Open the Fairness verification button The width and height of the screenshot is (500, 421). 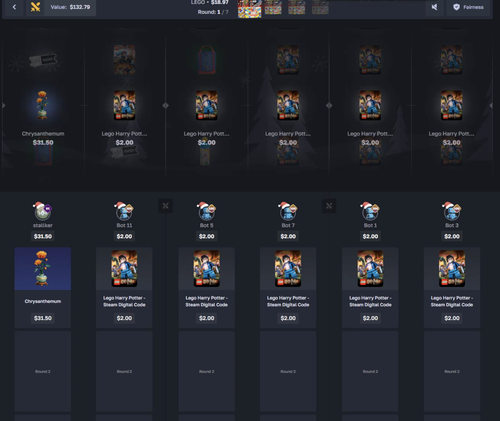tap(468, 7)
